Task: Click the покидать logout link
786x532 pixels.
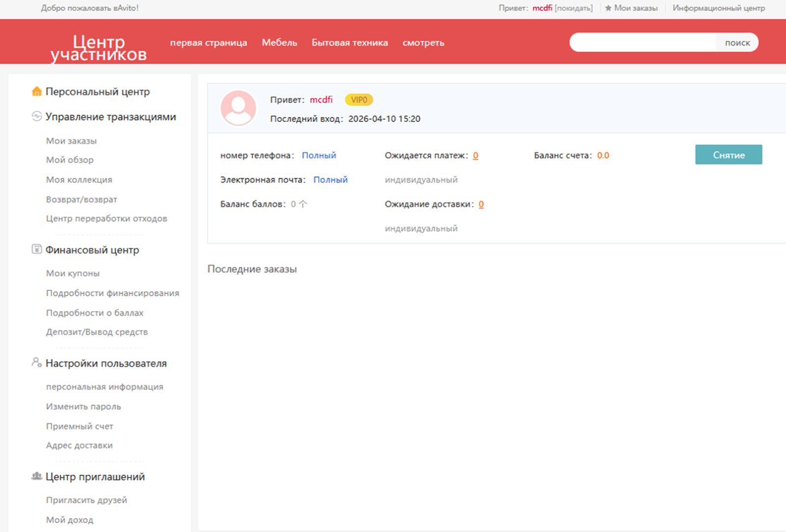Action: pos(573,8)
